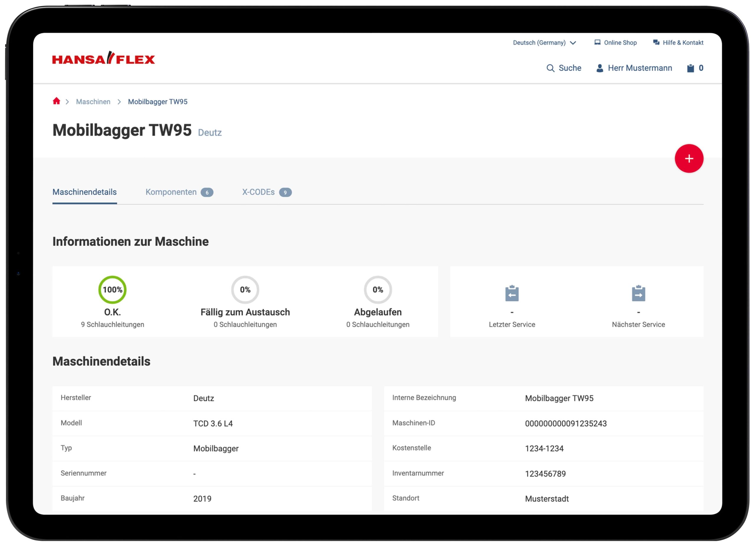Switch to the Komponenten tab
The image size is (756, 548).
(171, 192)
